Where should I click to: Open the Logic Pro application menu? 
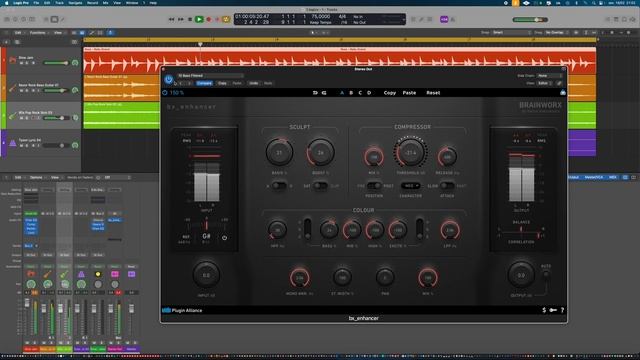(20, 3)
